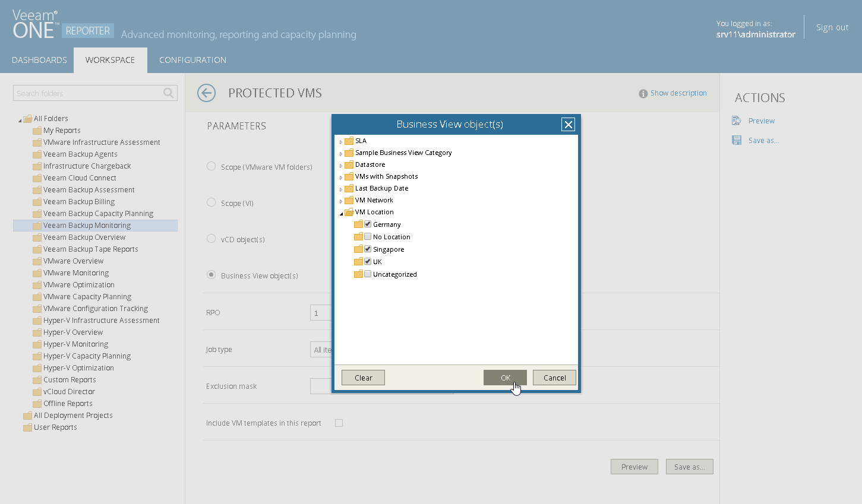Click the UK folder icon

point(358,262)
